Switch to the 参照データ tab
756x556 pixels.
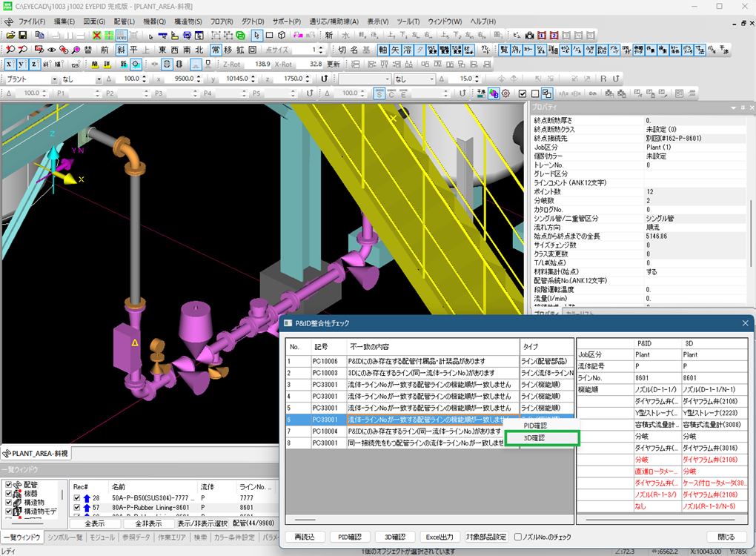pos(136,537)
